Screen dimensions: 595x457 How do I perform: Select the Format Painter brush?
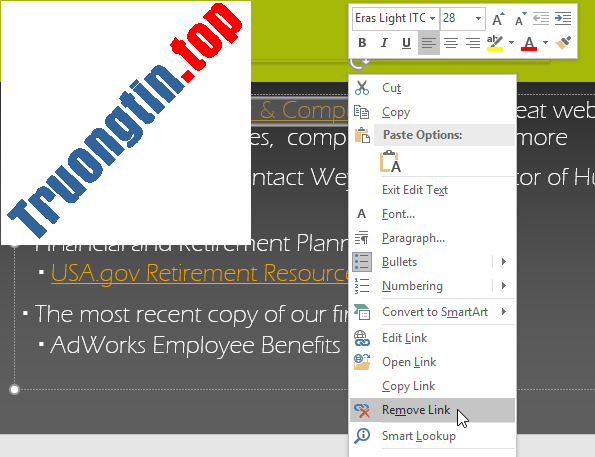click(x=563, y=43)
